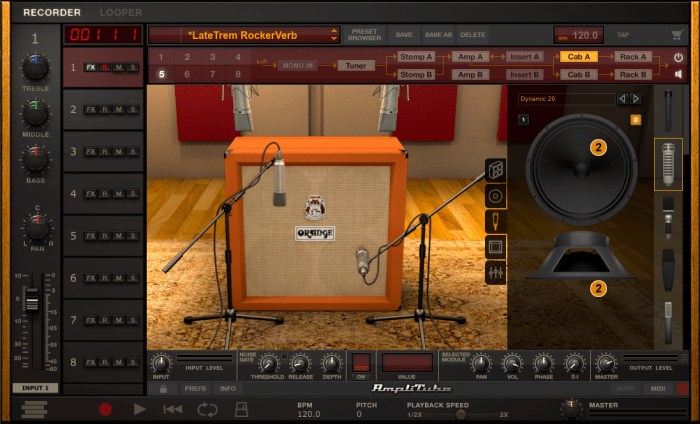This screenshot has height=424, width=700.
Task: Select the next microphone model arrow
Action: 636,99
